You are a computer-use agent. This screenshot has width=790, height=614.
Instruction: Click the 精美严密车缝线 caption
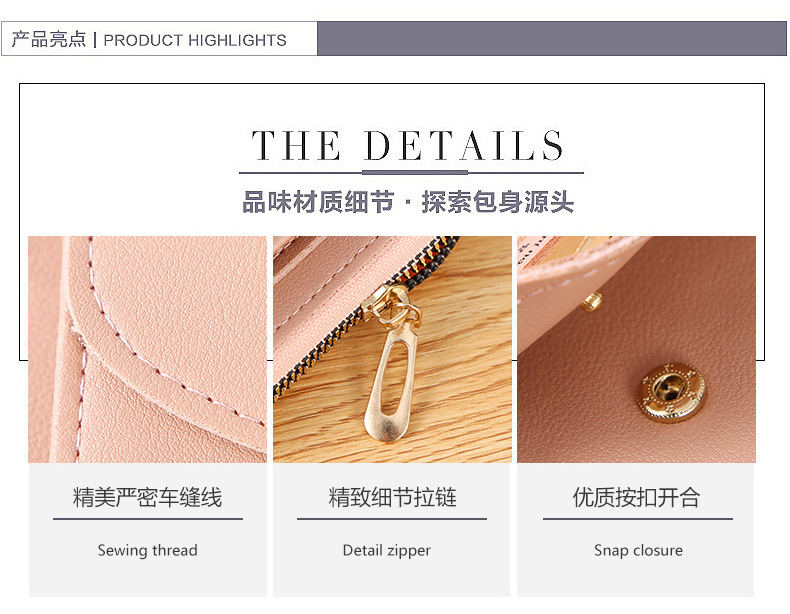click(x=147, y=497)
